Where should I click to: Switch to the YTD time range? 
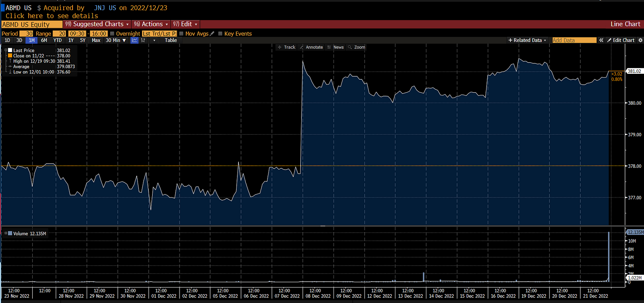[57, 40]
